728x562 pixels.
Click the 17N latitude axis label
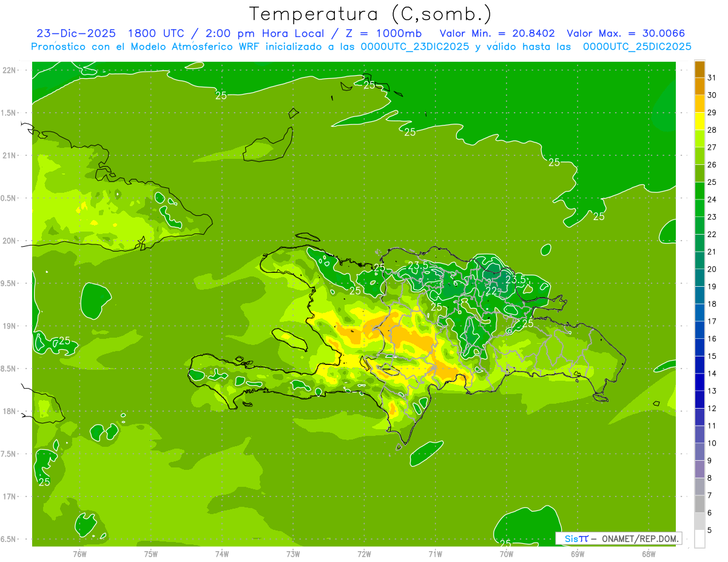(x=10, y=497)
